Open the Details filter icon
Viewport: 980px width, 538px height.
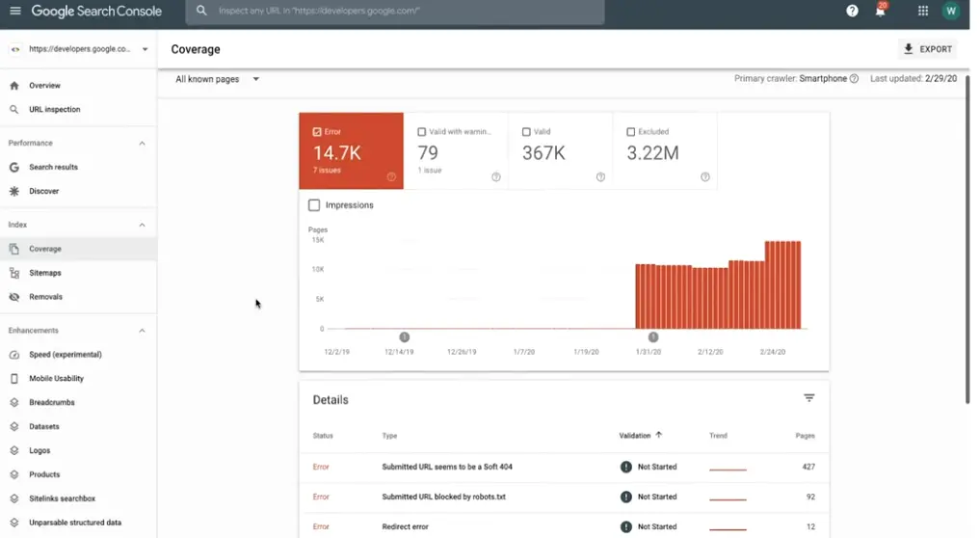(x=808, y=398)
